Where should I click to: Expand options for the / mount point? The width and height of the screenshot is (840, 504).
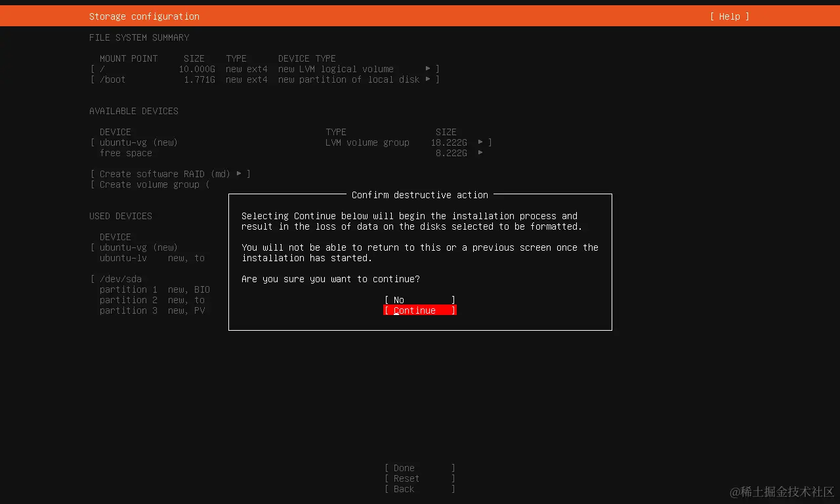429,68
